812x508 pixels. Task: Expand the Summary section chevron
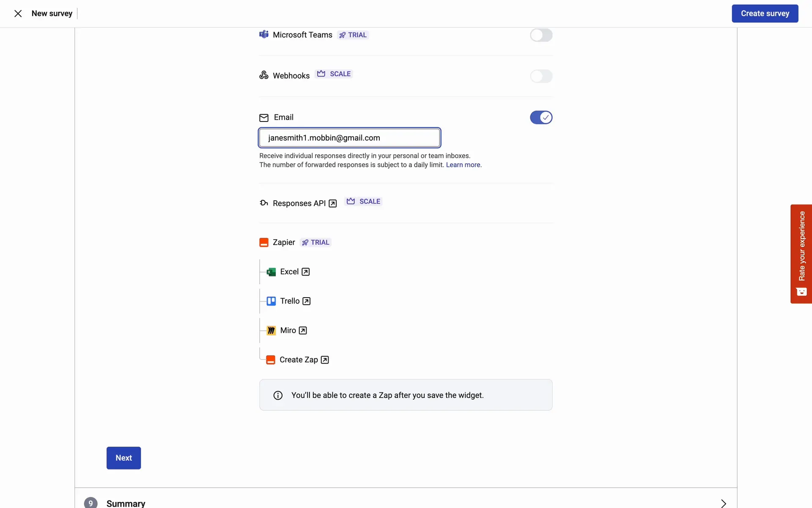(723, 503)
